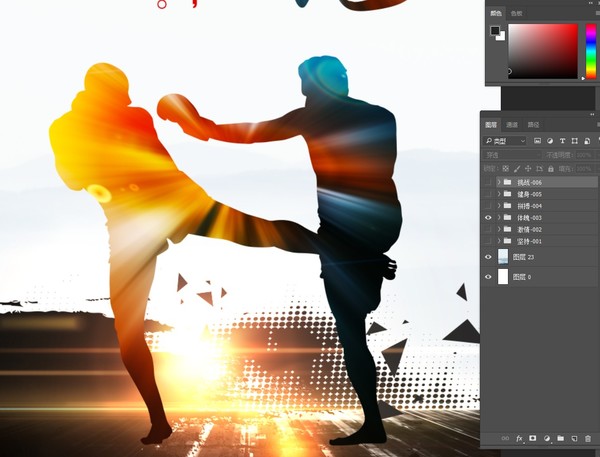Expand the 健身-005 group chevron
Image resolution: width=600 pixels, height=457 pixels.
pyautogui.click(x=499, y=194)
